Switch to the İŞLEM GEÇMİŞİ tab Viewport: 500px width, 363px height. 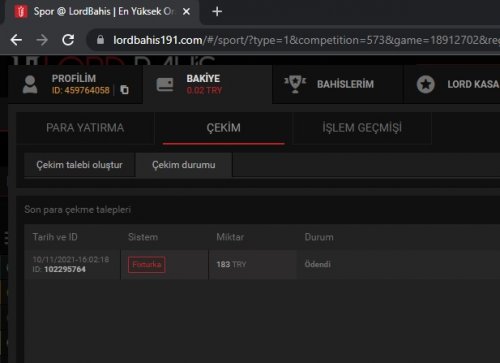pyautogui.click(x=362, y=128)
